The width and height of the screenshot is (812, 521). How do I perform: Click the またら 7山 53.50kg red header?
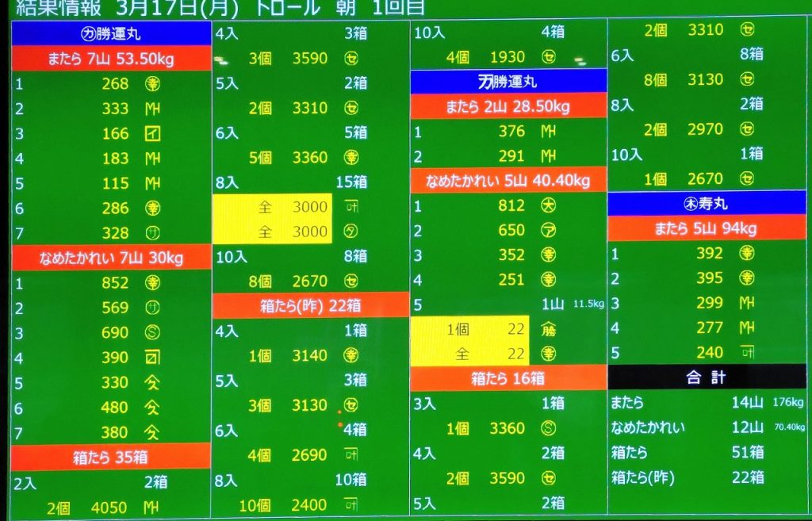(x=111, y=59)
